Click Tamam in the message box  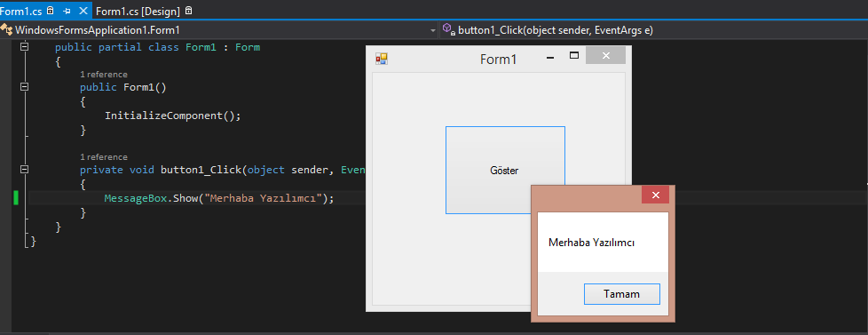click(x=621, y=294)
